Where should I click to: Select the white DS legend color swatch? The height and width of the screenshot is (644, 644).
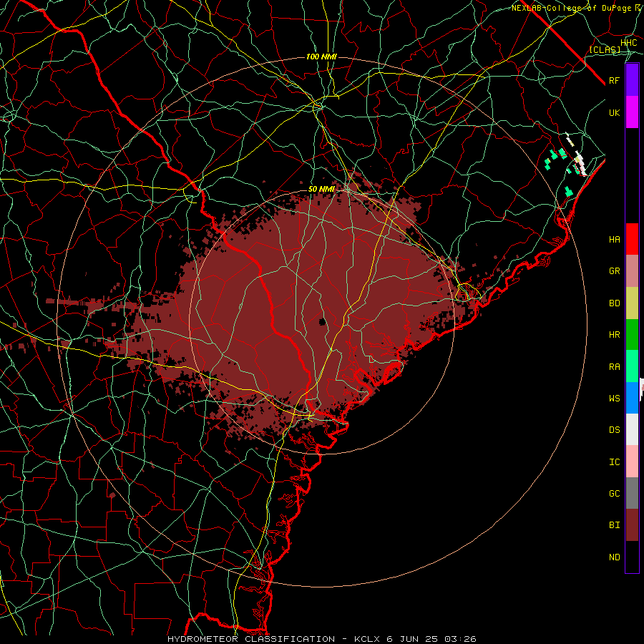[632, 429]
